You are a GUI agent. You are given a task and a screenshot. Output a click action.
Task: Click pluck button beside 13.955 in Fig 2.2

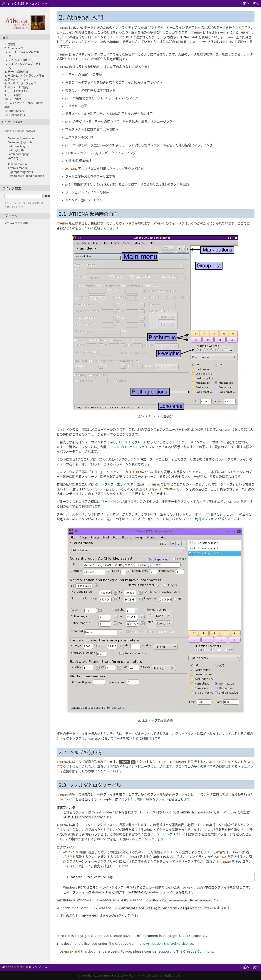point(121,646)
